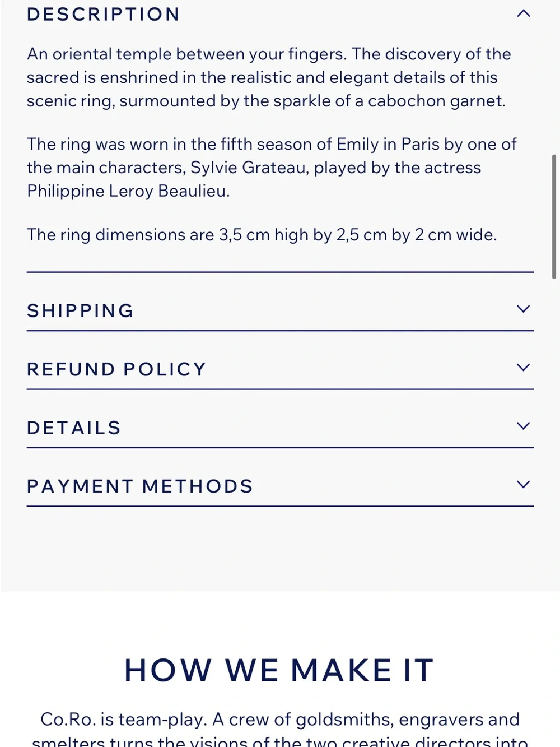Click the ring dimensions sentence
Viewport: 560px width, 747px height.
(x=262, y=234)
